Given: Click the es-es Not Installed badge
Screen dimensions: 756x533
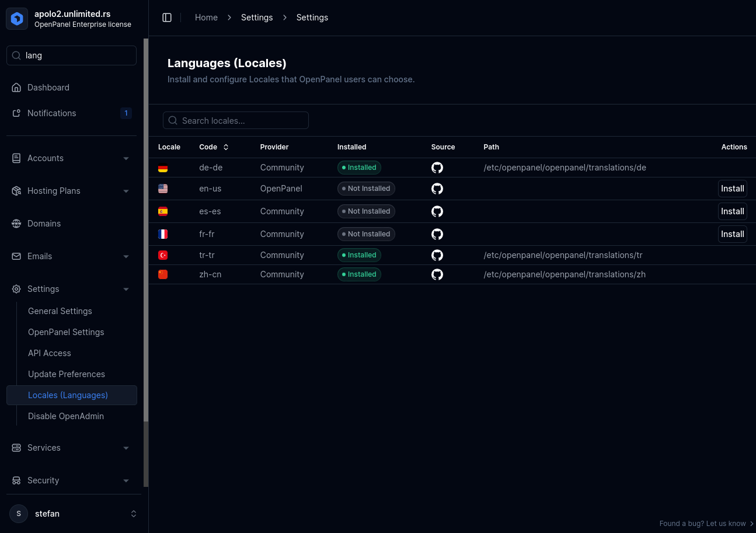Looking at the screenshot, I should 366,211.
